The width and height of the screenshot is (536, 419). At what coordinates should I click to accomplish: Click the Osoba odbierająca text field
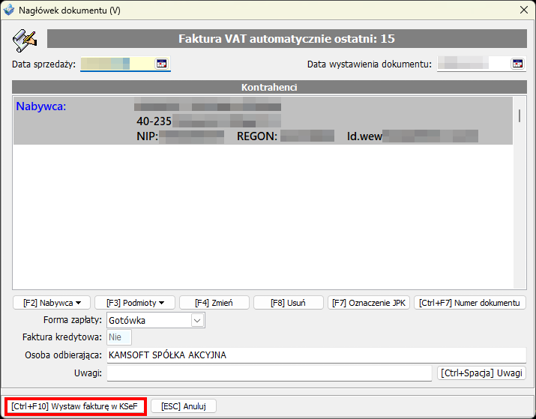[x=316, y=355]
